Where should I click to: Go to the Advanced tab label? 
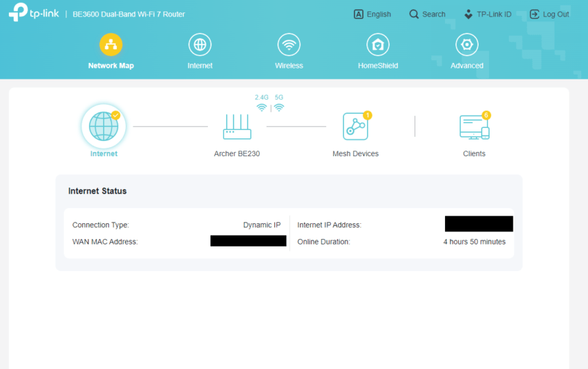pos(467,66)
